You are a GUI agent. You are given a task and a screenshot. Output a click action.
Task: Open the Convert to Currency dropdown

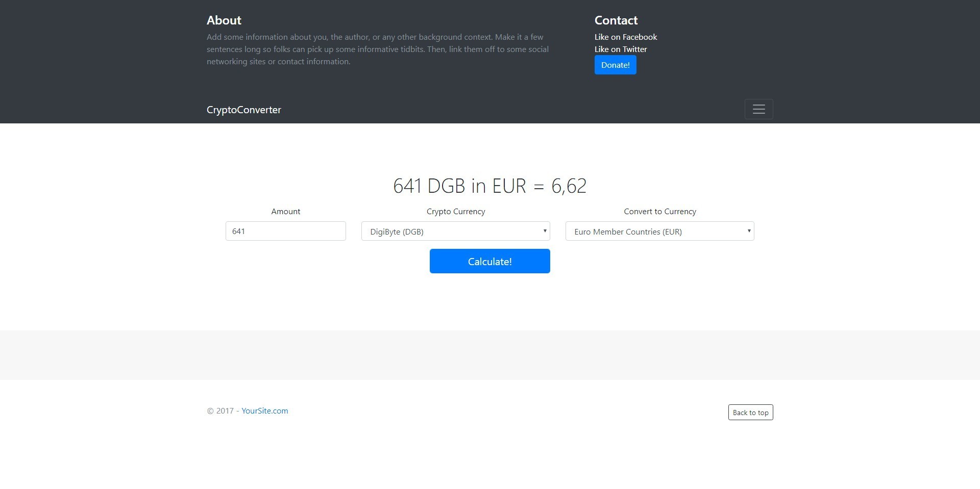point(660,231)
